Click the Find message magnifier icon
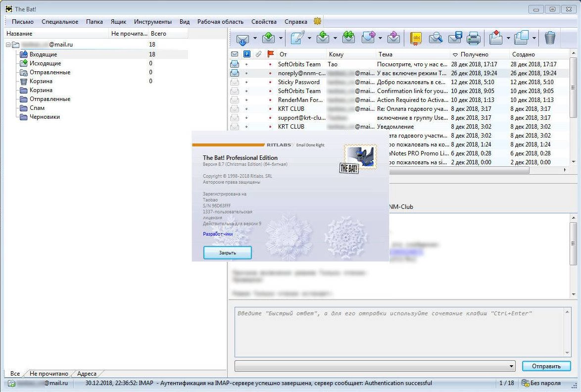Viewport: 581px width, 392px height. tap(436, 38)
